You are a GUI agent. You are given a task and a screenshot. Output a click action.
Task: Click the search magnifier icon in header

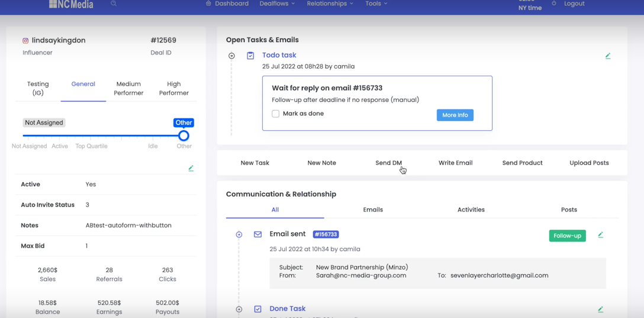tap(114, 4)
